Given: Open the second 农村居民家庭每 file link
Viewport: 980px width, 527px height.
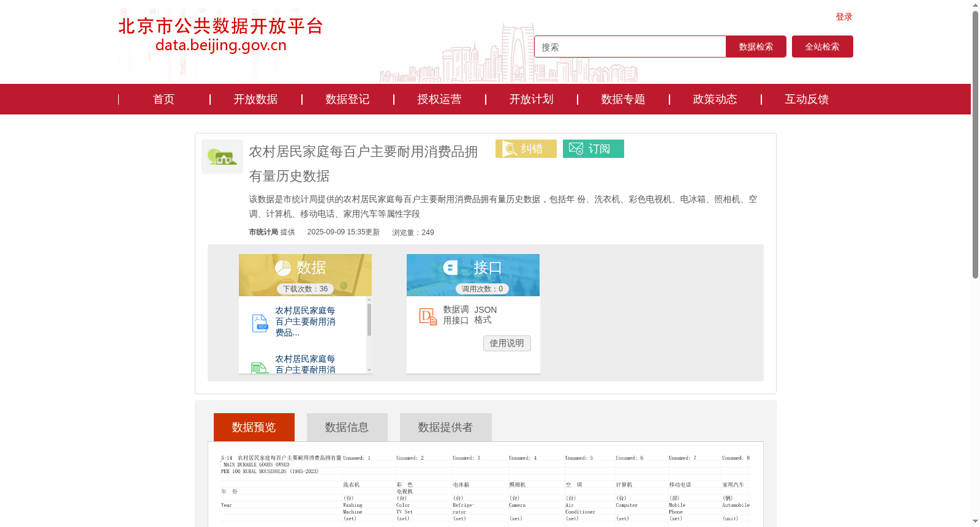Looking at the screenshot, I should pyautogui.click(x=305, y=364).
